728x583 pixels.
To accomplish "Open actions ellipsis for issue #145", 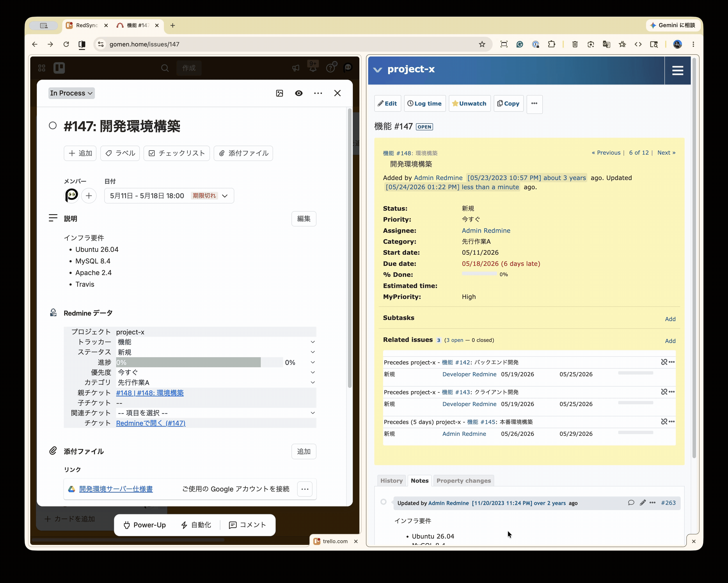I will coord(672,421).
